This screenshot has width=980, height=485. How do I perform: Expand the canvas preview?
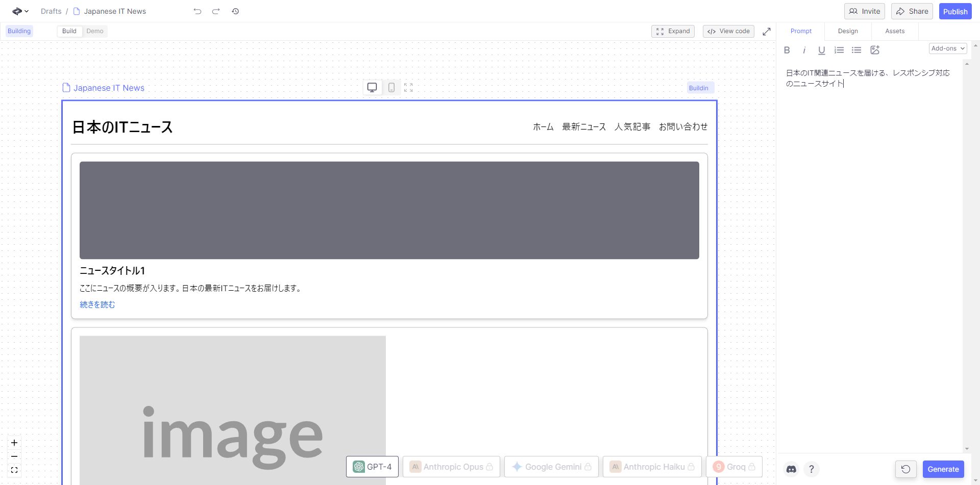point(673,31)
